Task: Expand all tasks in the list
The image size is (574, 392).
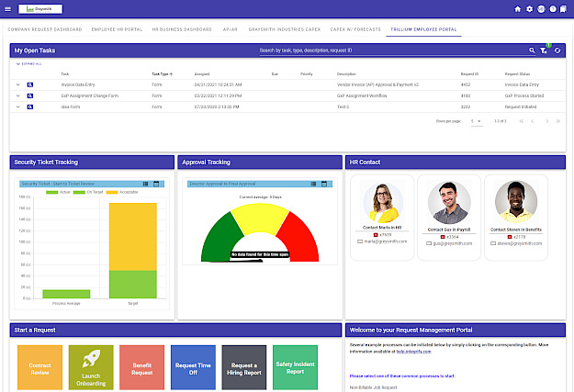Action: pos(29,63)
